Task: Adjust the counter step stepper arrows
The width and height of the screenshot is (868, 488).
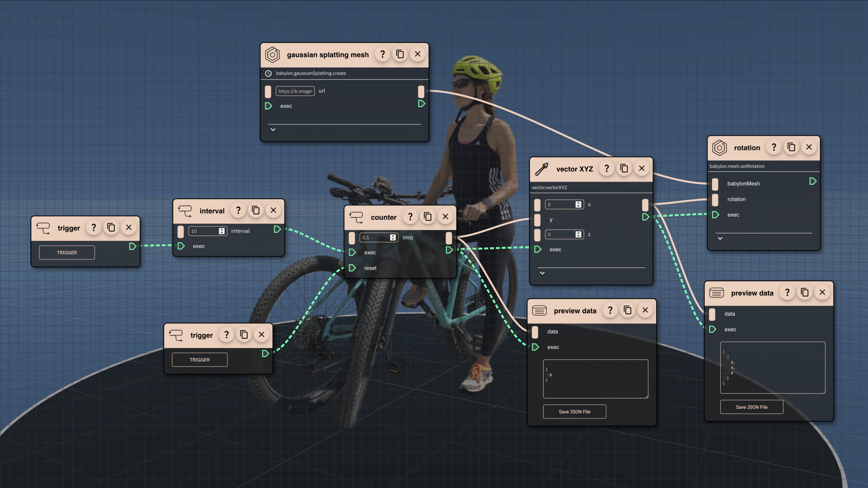Action: (393, 237)
